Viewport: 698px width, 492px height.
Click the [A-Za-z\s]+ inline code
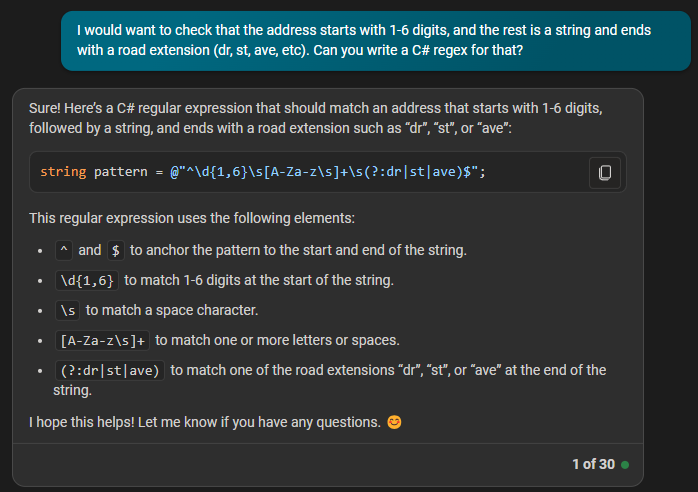102,341
